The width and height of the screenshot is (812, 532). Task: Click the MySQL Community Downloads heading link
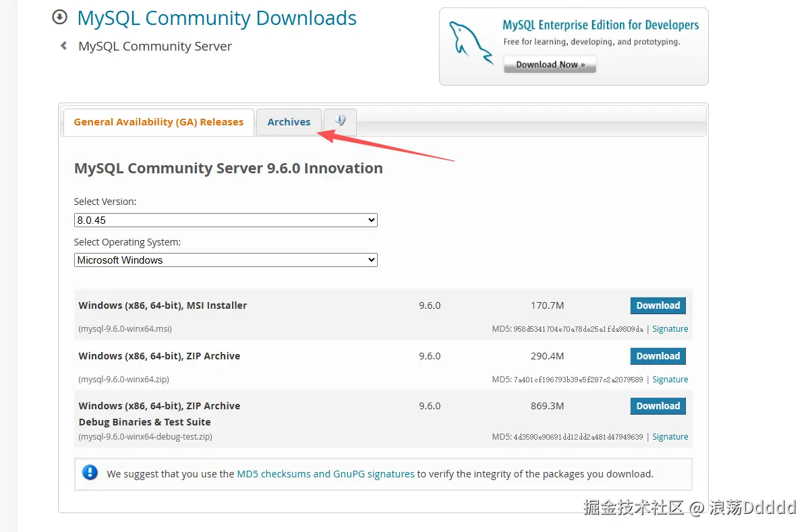[x=216, y=18]
